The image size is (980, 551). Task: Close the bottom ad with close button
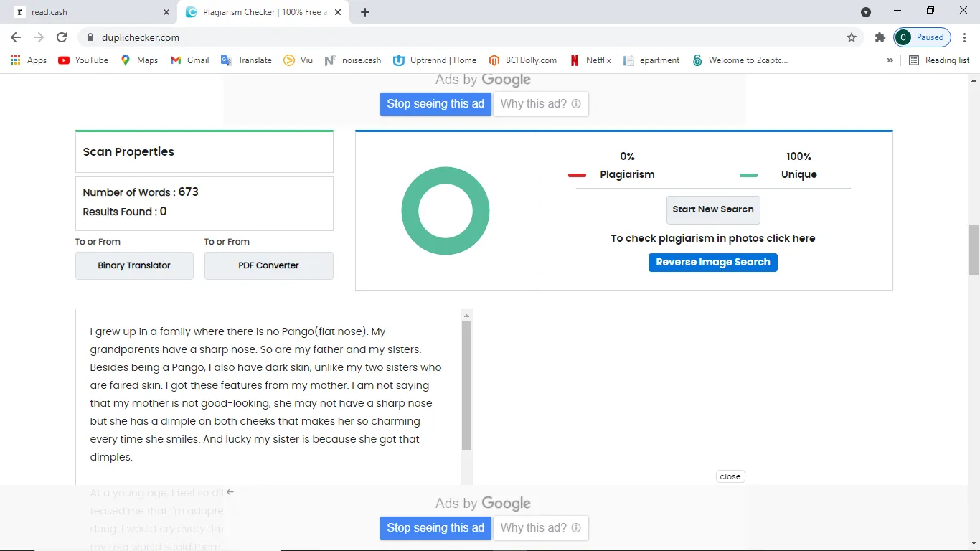tap(730, 476)
